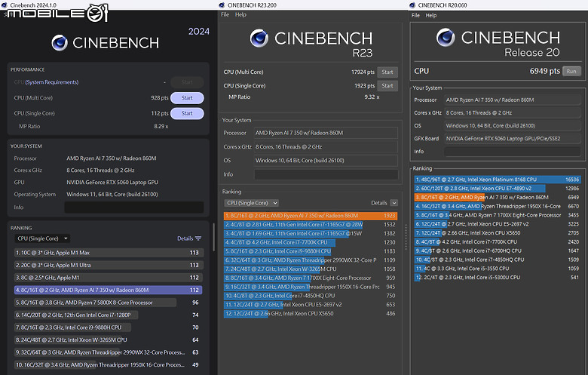Start CPU (Single Core) test in Cinebench 2024
Viewport: 588px width, 375px height.
pyautogui.click(x=187, y=113)
